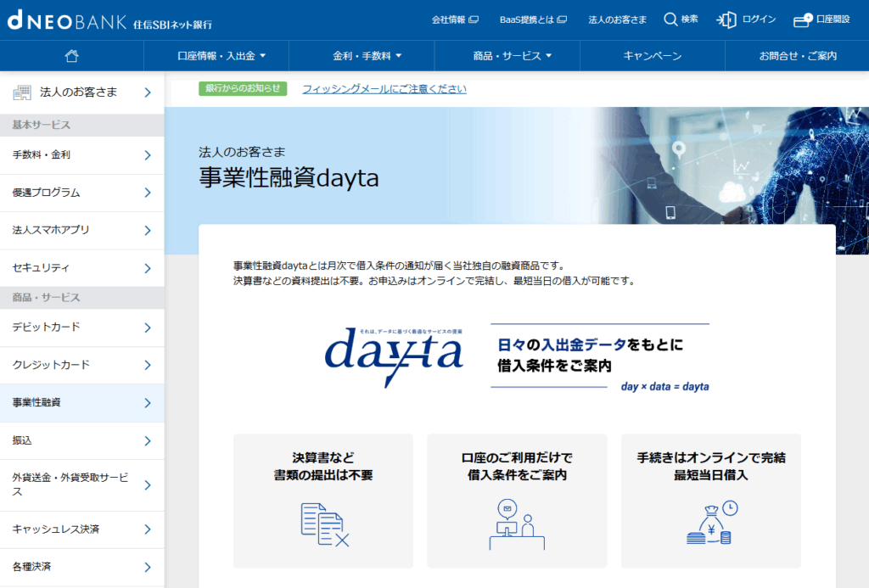Image resolution: width=869 pixels, height=588 pixels.
Task: Open 法人スマホアプリ in the sidebar
Action: [81, 230]
